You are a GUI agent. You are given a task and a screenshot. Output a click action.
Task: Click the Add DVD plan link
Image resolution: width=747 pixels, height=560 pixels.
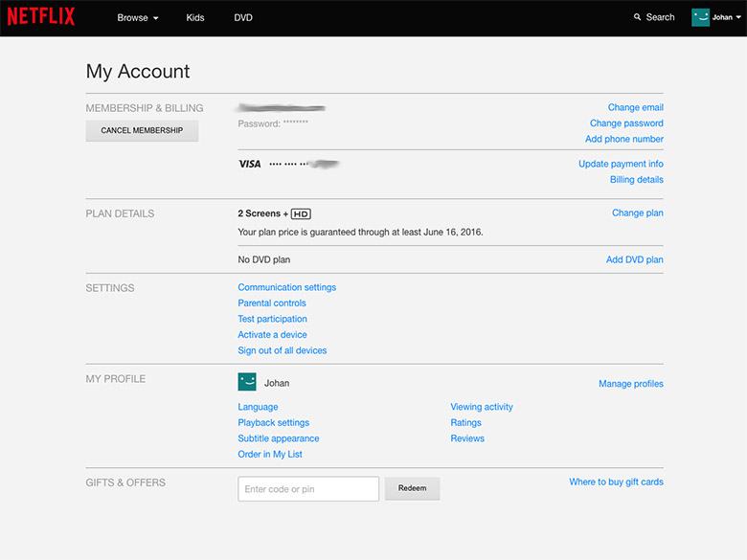tap(634, 259)
